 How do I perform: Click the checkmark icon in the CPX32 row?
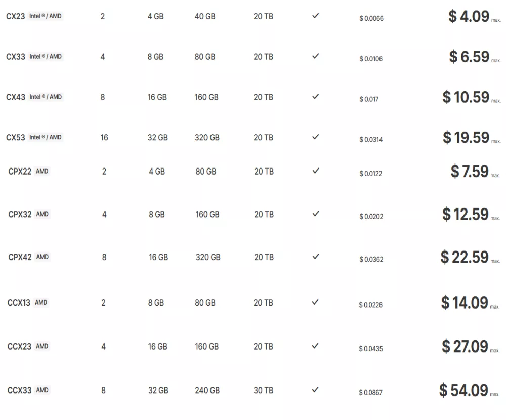pyautogui.click(x=315, y=214)
